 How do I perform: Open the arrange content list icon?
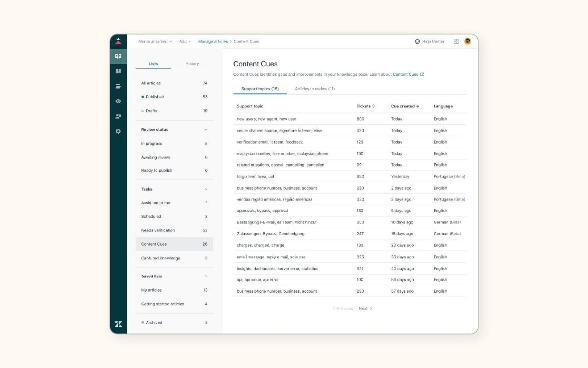(118, 86)
